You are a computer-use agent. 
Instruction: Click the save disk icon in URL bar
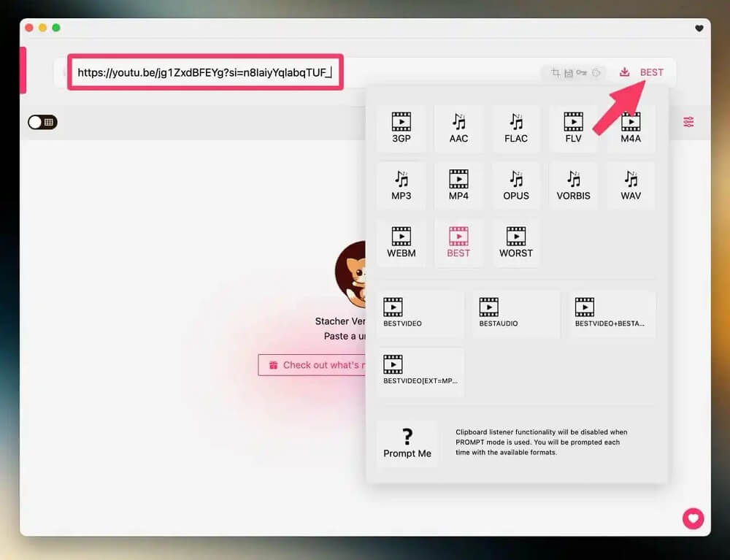[569, 72]
